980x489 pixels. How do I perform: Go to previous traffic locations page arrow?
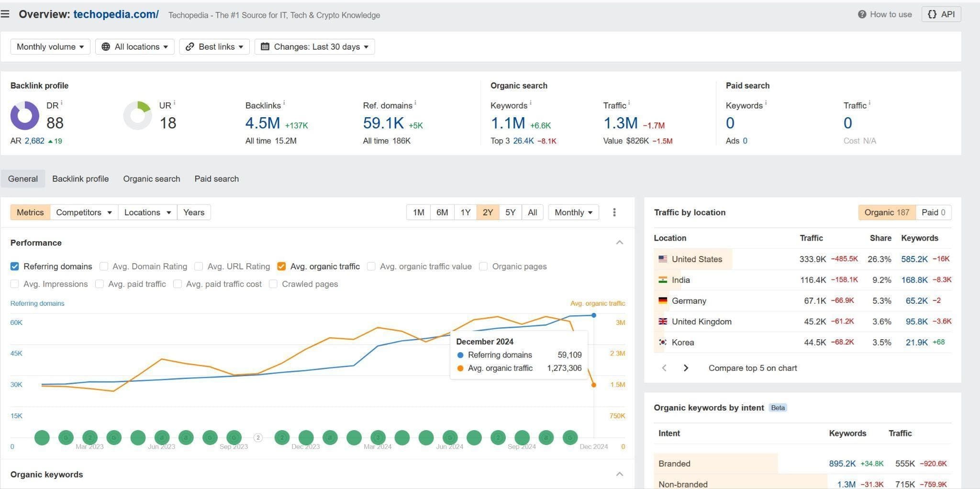(664, 368)
